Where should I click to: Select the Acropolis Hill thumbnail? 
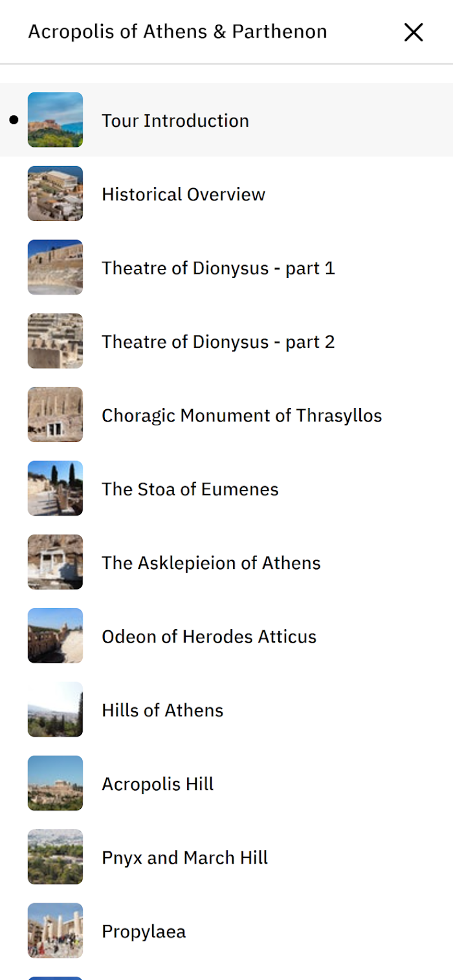coord(55,783)
